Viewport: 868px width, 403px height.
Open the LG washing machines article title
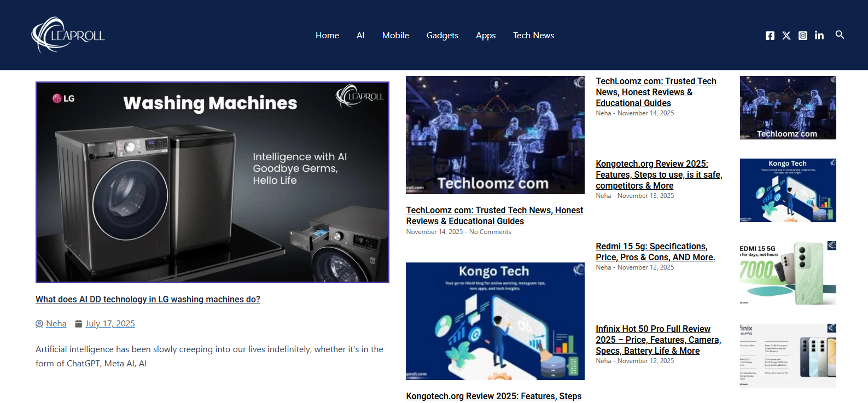coord(148,300)
